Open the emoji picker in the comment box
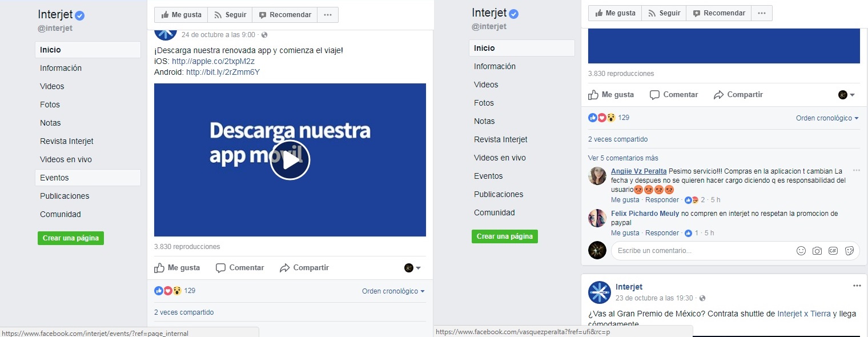Image resolution: width=868 pixels, height=337 pixels. tap(801, 251)
